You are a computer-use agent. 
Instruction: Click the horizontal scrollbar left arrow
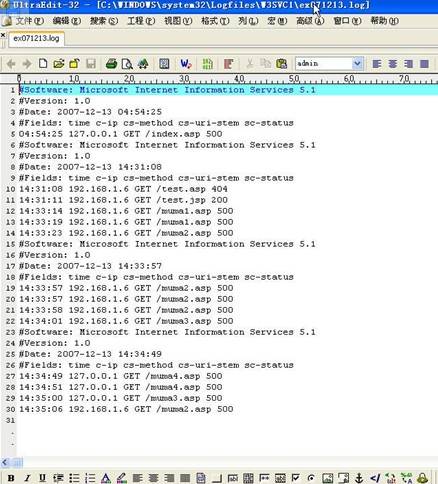5,462
